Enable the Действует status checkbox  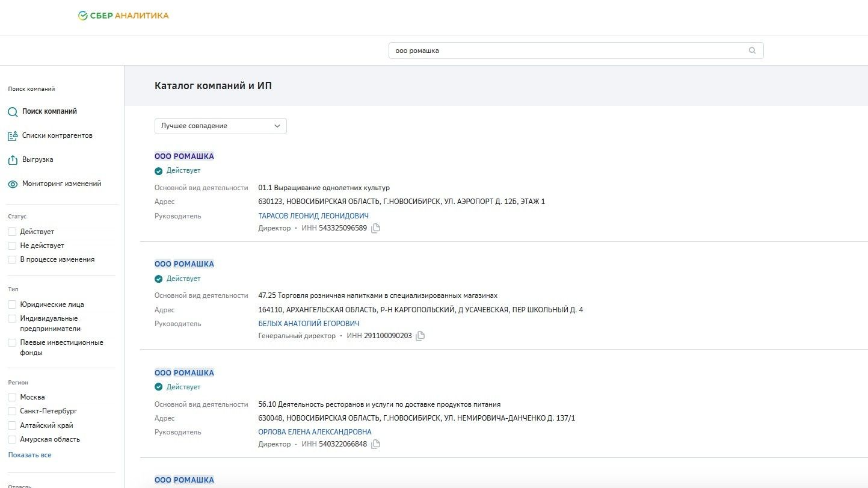coord(11,231)
